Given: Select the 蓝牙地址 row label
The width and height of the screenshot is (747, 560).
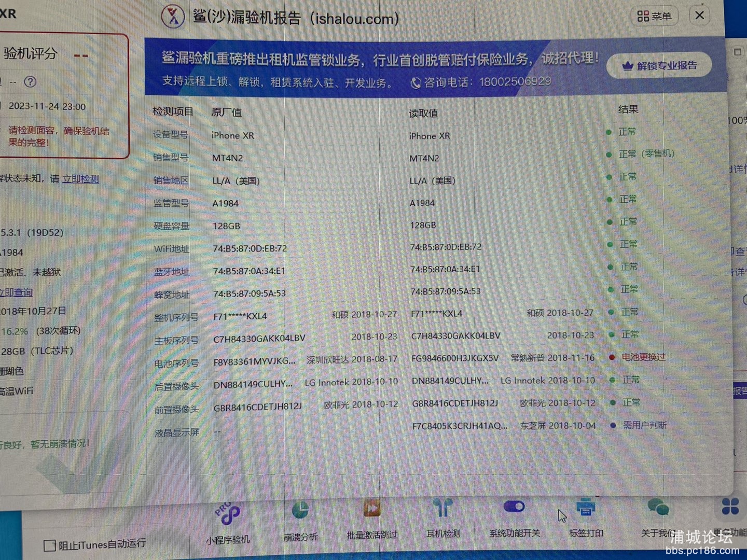Looking at the screenshot, I should [172, 272].
